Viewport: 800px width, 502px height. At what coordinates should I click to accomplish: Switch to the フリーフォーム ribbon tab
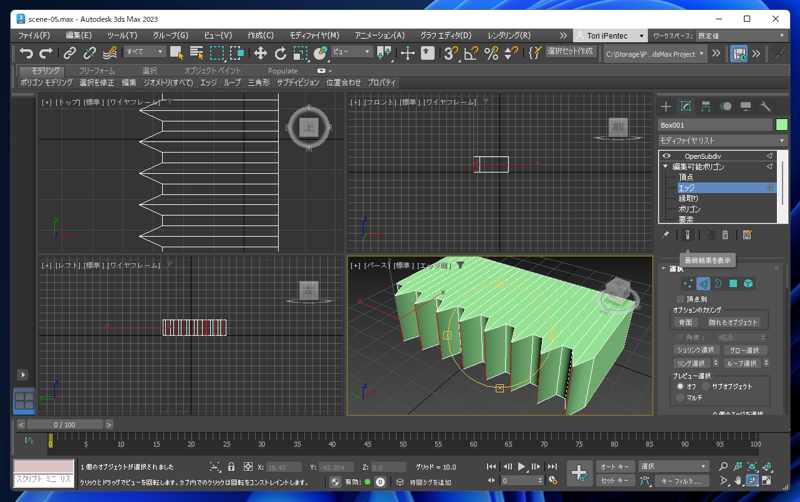tap(97, 70)
